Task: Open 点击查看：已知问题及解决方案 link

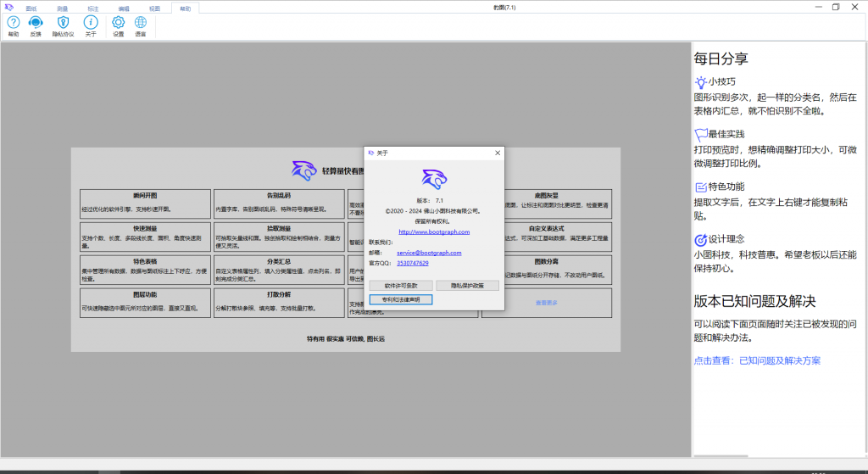Action: (757, 360)
